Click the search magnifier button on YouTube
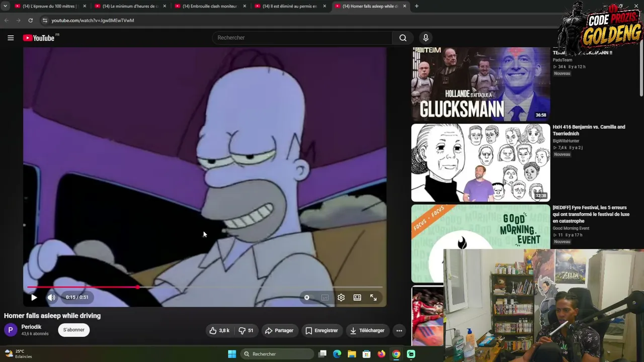 tap(403, 38)
